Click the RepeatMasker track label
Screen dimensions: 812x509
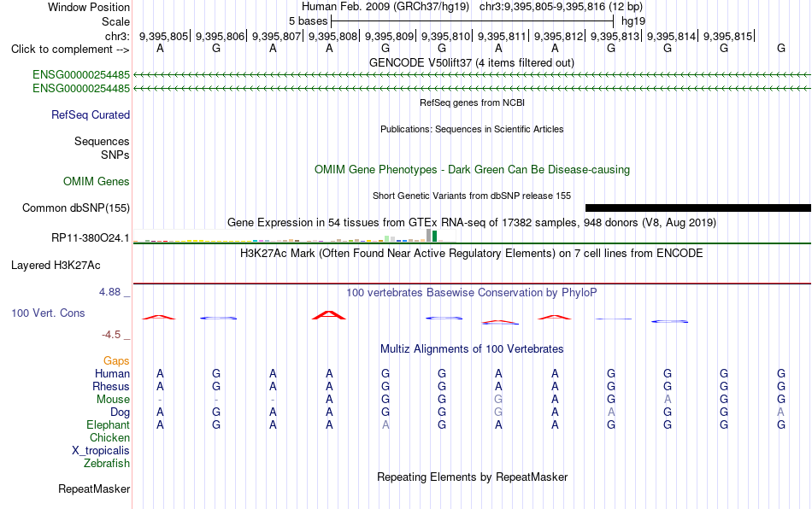click(94, 489)
